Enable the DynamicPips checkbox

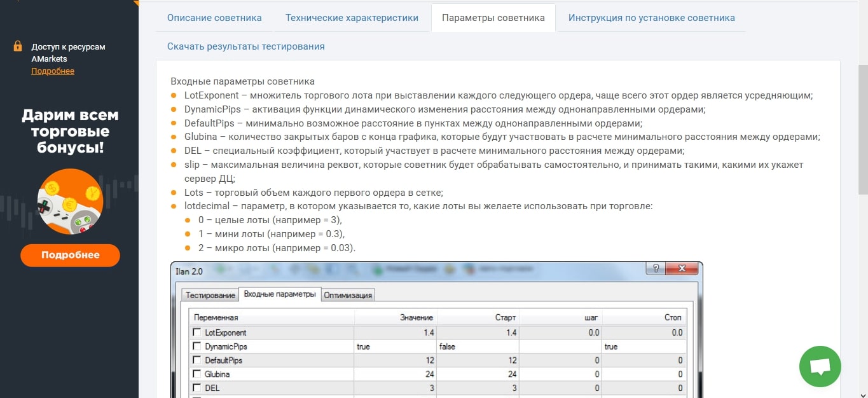(196, 347)
